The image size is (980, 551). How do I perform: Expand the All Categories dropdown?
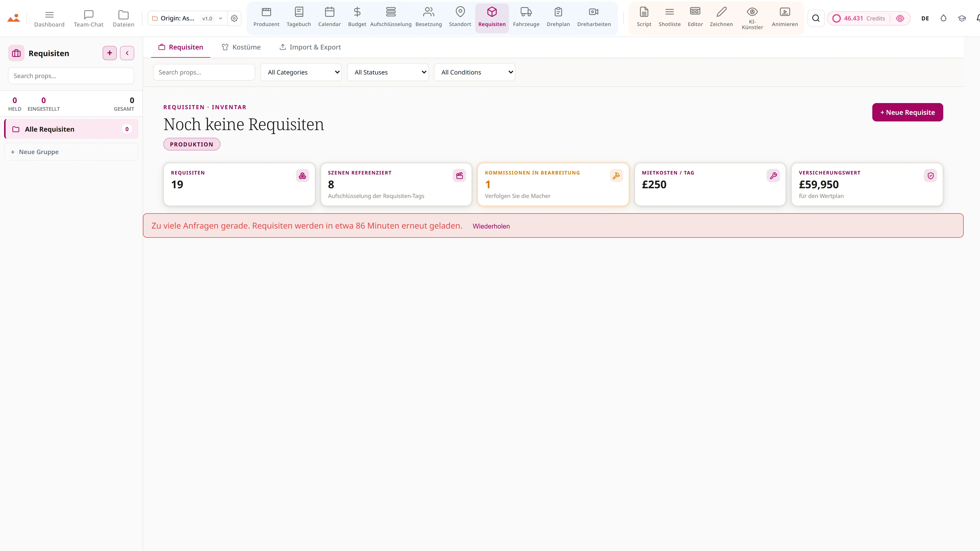point(301,72)
